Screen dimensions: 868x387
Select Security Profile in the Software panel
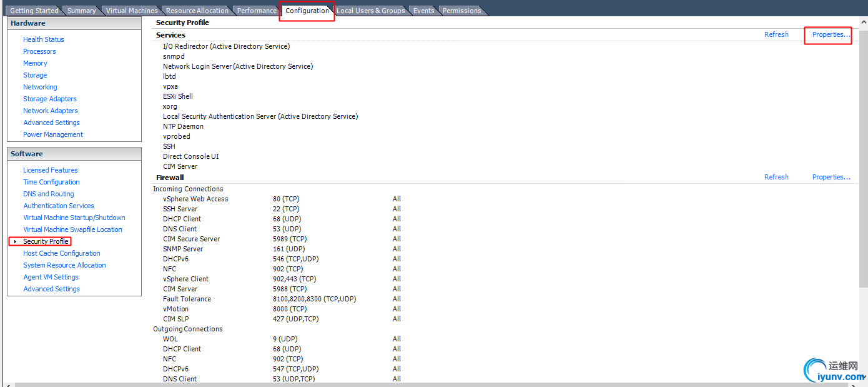(x=46, y=241)
